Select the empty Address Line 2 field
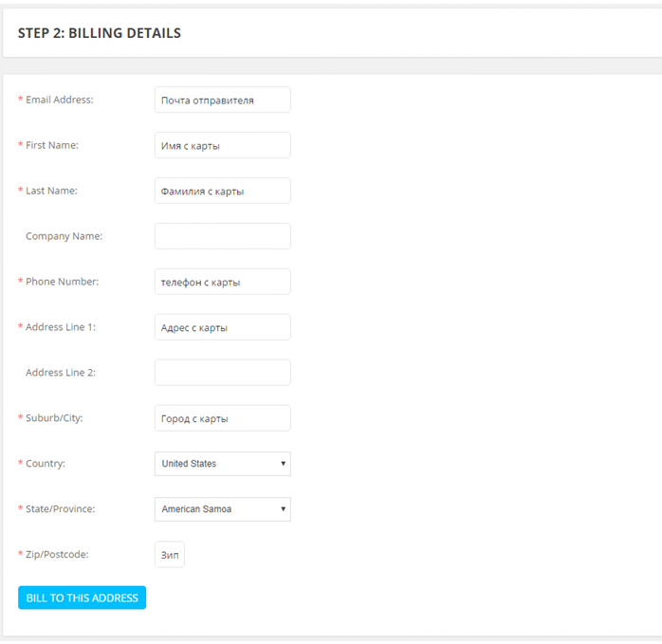Screen dimensions: 662x644 (x=222, y=373)
